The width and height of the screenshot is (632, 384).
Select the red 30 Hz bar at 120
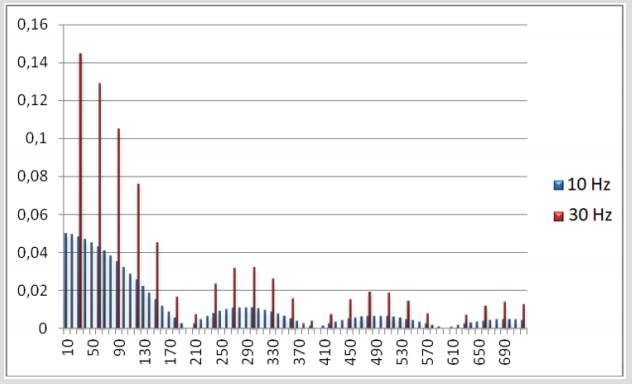coord(138,256)
